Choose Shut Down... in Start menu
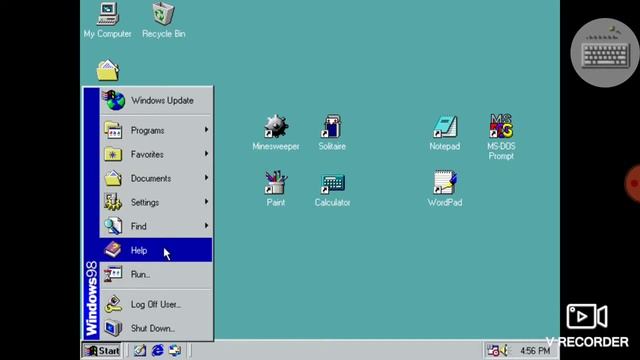 click(x=156, y=328)
